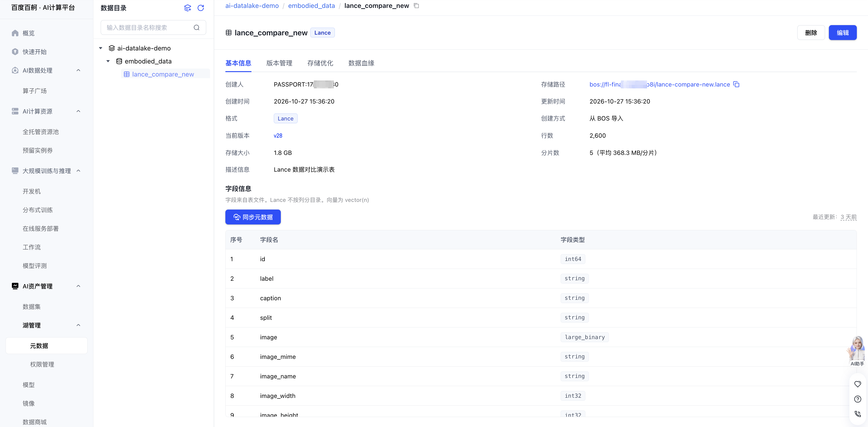Collapse the AI资产管理 sidebar section
This screenshot has width=868, height=427.
point(78,286)
